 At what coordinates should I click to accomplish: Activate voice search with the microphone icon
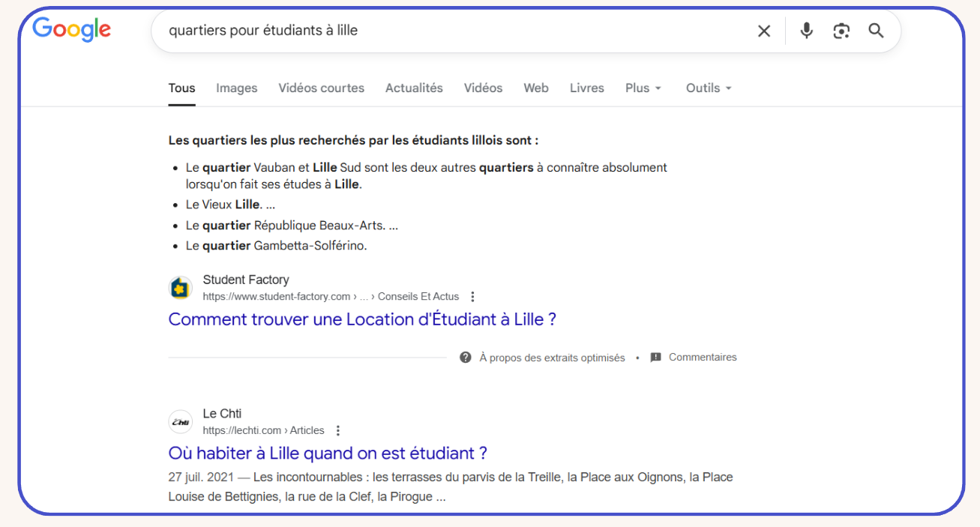click(x=806, y=31)
